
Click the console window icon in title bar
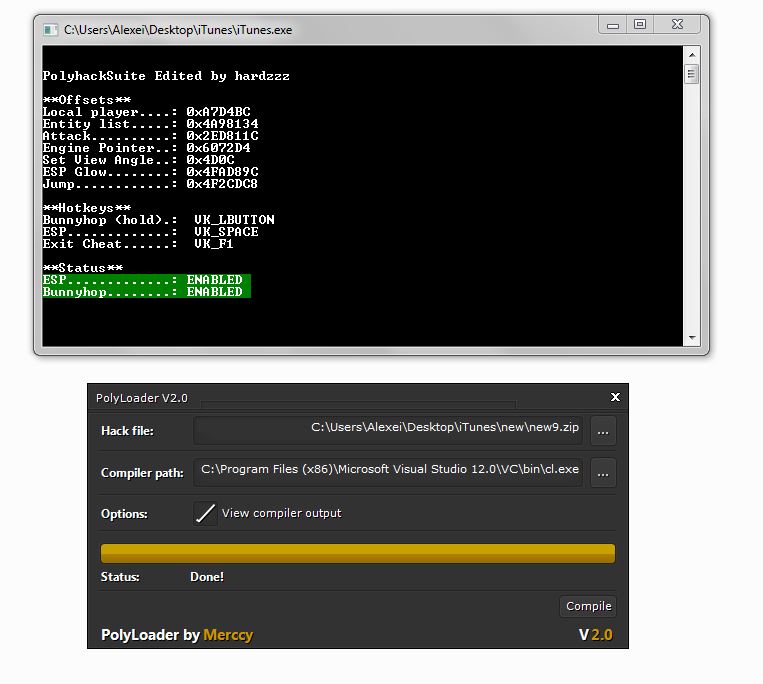(x=50, y=30)
